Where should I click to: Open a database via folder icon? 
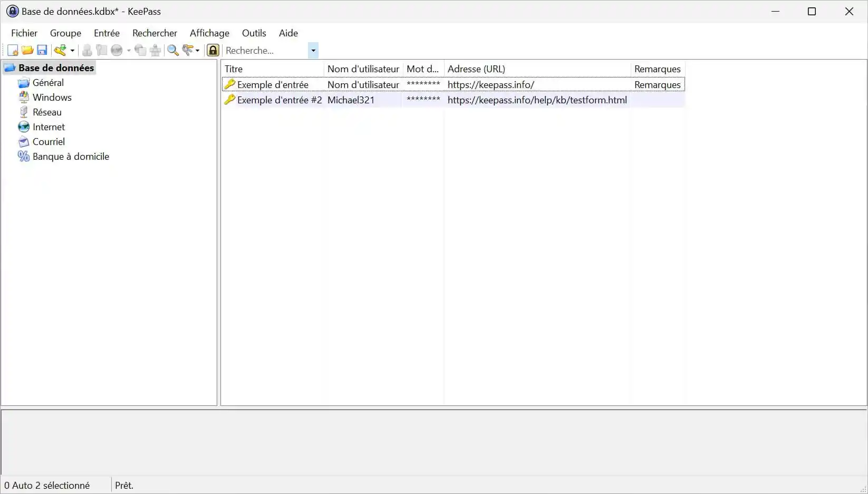[x=27, y=50]
